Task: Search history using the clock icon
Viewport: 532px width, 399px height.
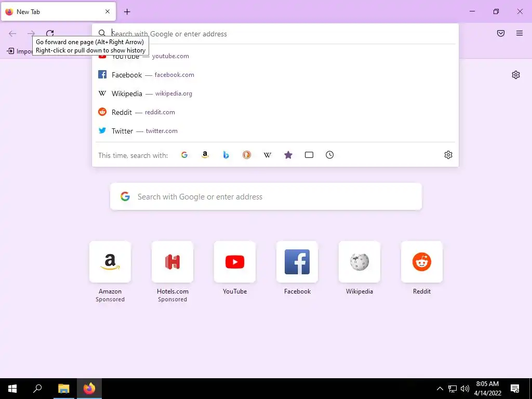Action: [329, 155]
